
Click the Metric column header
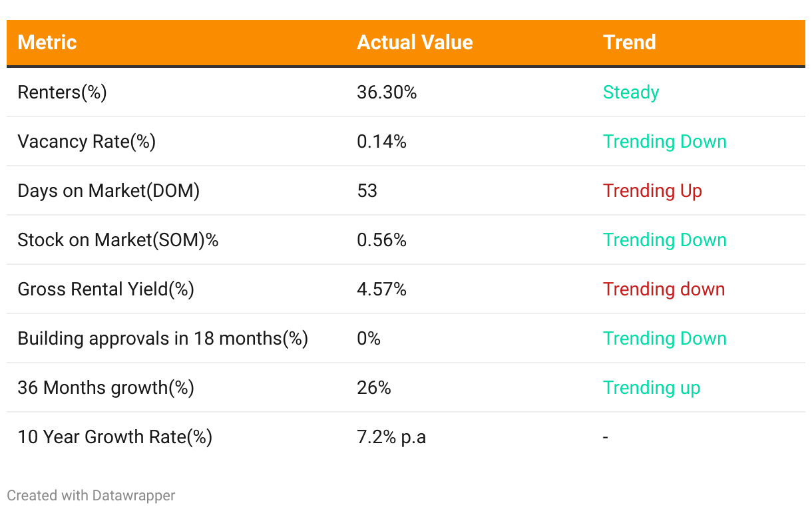(x=47, y=43)
